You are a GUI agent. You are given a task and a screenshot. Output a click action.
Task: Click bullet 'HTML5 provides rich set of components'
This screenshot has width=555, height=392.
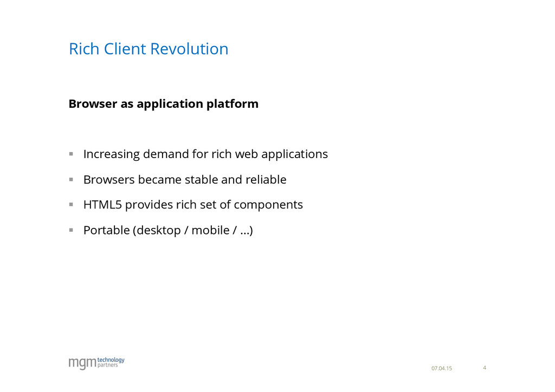pos(193,205)
